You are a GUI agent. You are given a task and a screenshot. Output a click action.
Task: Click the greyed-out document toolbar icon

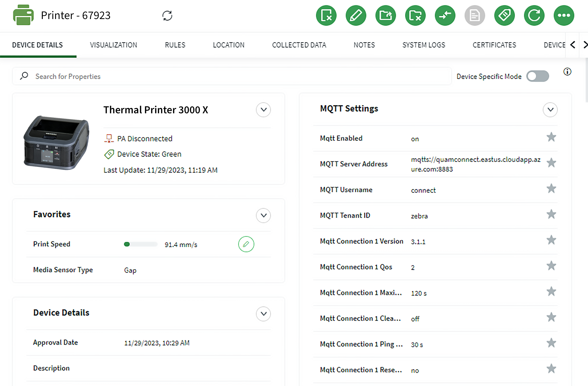click(475, 15)
